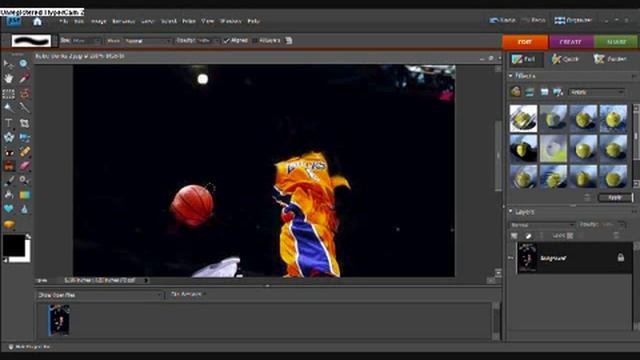This screenshot has height=360, width=640.
Task: Switch to Quick edit mode
Action: [x=566, y=59]
